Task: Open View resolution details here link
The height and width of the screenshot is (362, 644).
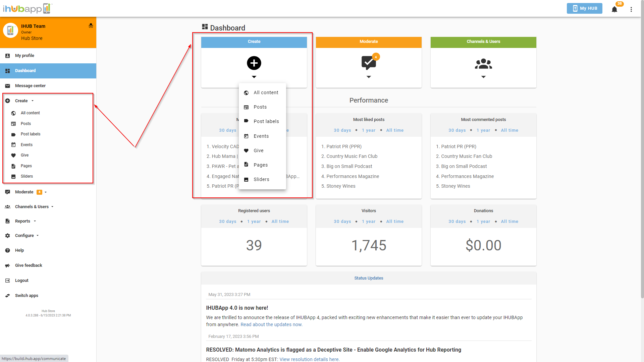Action: pos(309,359)
